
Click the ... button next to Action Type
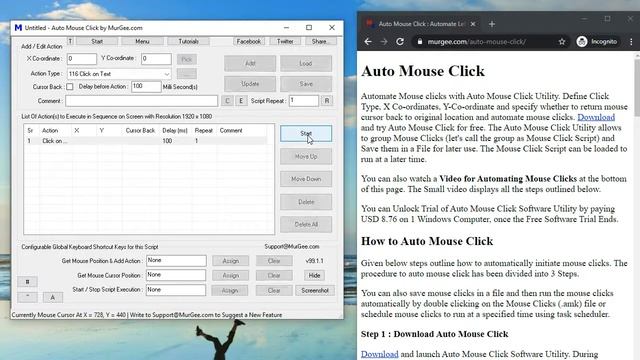187,74
